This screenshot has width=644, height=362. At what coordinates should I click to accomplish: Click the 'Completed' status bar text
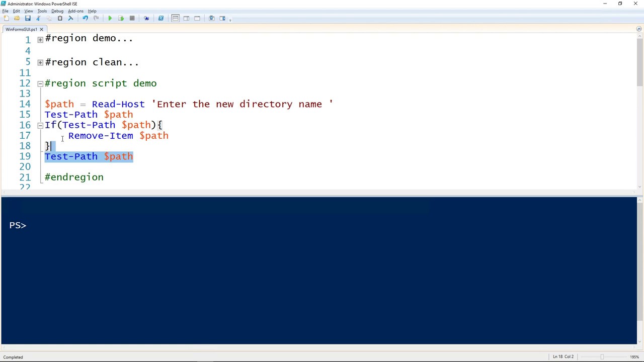pyautogui.click(x=13, y=357)
